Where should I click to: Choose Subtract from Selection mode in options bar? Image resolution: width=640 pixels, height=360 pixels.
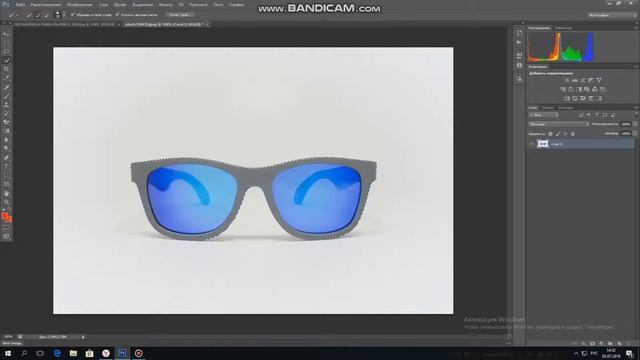click(x=46, y=15)
